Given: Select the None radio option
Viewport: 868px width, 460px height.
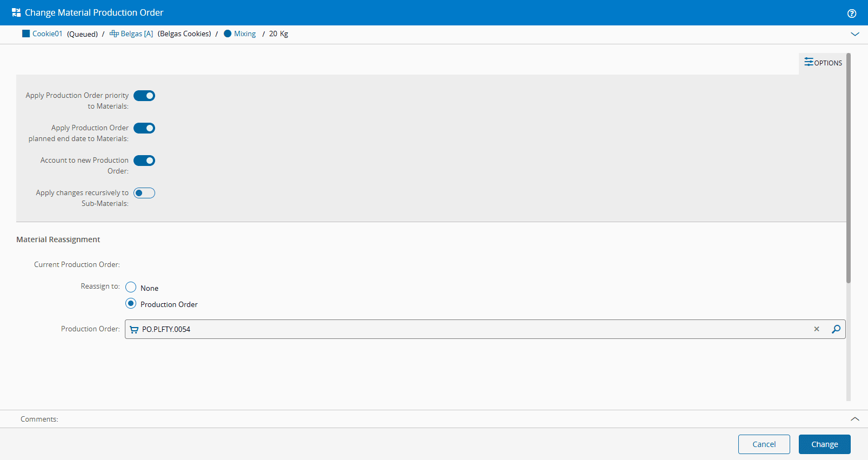Looking at the screenshot, I should 131,287.
